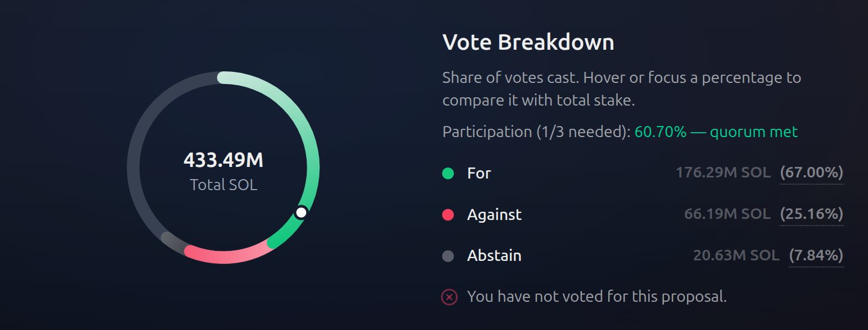
Task: Click the red Against legend dot
Action: tap(448, 215)
